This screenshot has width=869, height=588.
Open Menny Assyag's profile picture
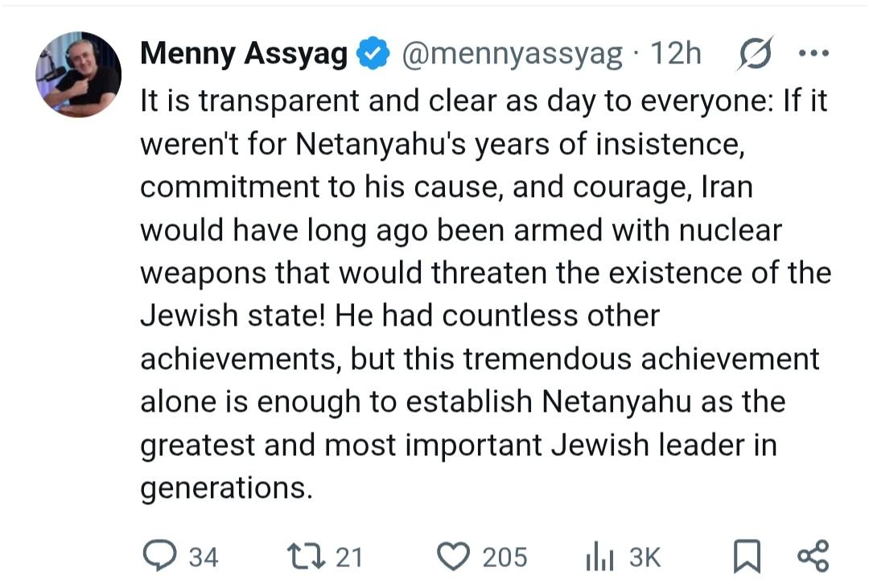pyautogui.click(x=78, y=75)
